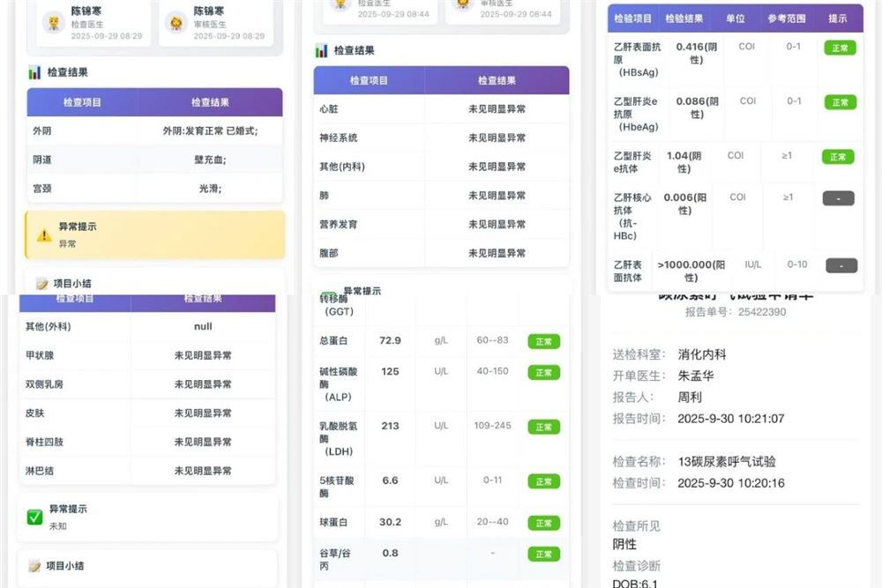Click the 正常 badge in the 谷草/谷丙 row
The height and width of the screenshot is (588, 882).
click(x=544, y=555)
